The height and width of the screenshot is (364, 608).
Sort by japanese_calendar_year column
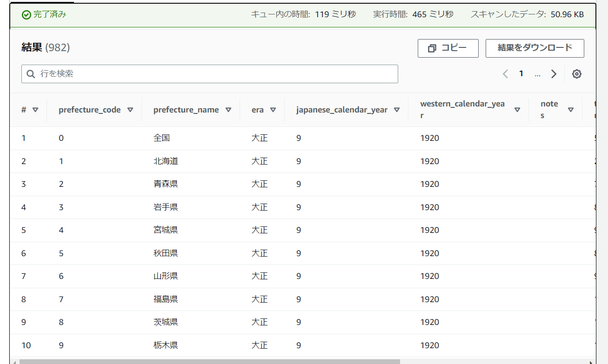click(397, 110)
